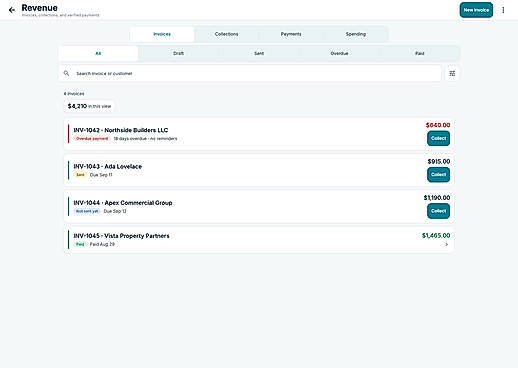Click the Not sent yet badge
The width and height of the screenshot is (518, 368).
[x=87, y=211]
